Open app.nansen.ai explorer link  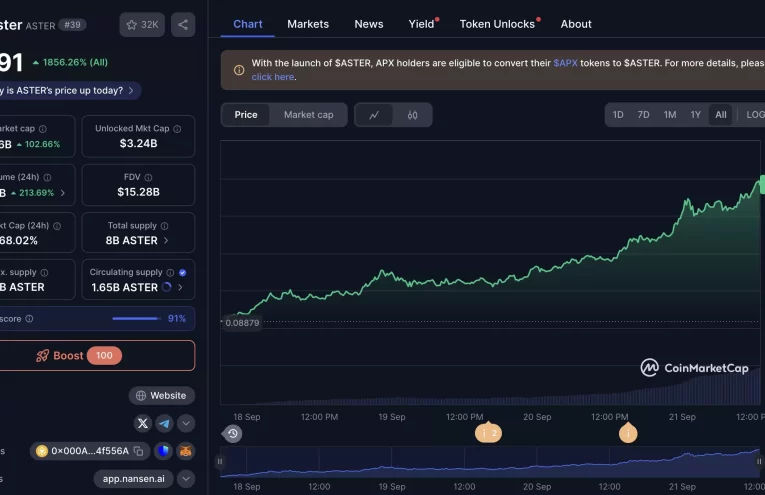(134, 479)
